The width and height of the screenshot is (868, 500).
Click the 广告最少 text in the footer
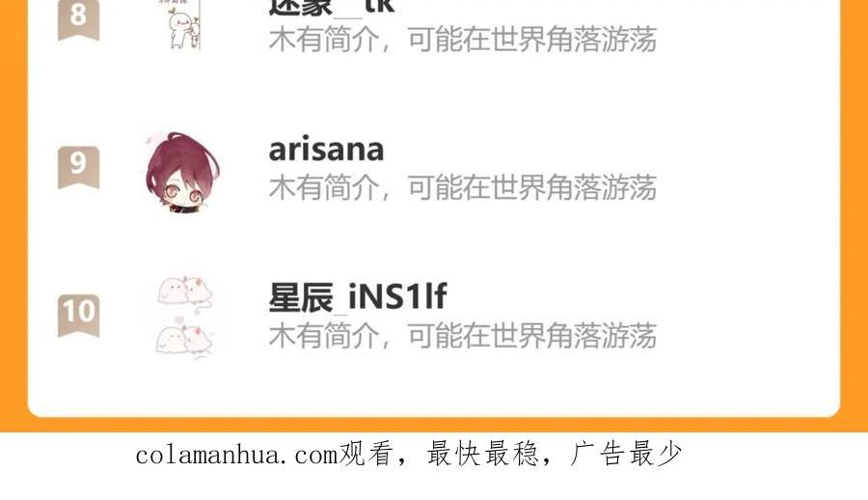tap(626, 454)
